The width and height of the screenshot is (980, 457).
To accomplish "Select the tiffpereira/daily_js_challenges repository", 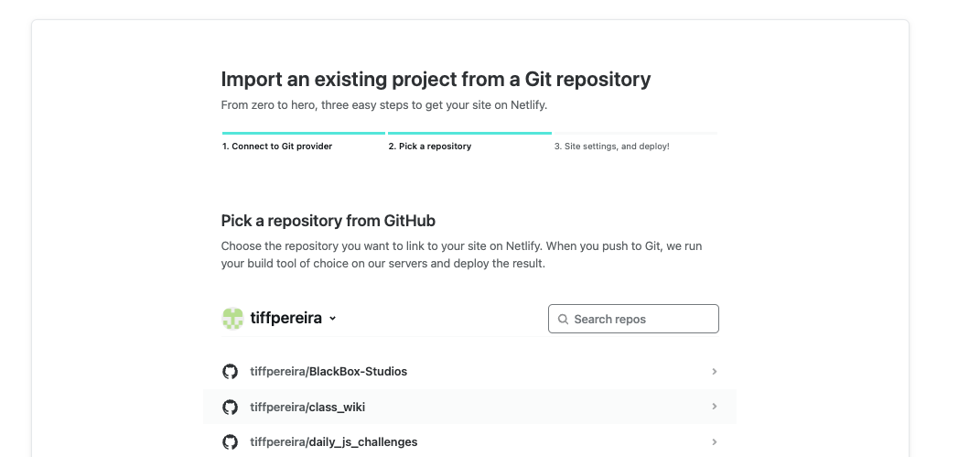I will click(470, 442).
